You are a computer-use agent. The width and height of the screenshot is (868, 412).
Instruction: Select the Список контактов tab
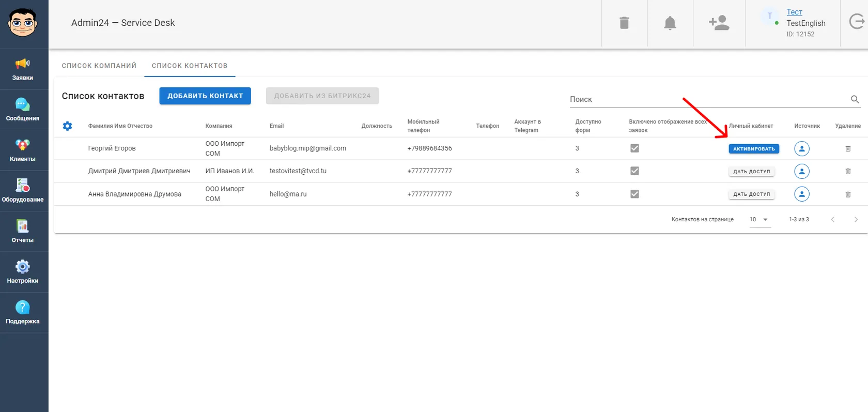click(x=190, y=66)
